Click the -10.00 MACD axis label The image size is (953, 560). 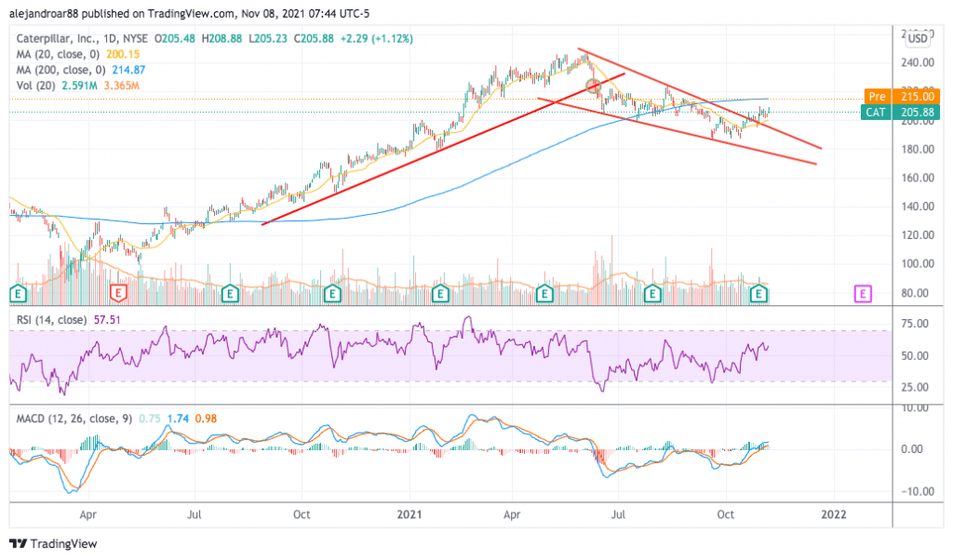(x=917, y=491)
